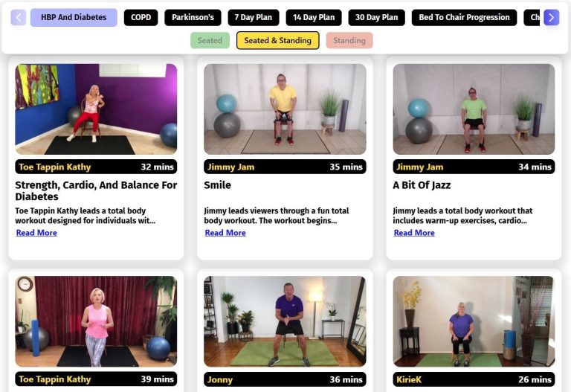
Task: Play the Jonny 36 mins workout thumbnail
Action: (x=285, y=321)
